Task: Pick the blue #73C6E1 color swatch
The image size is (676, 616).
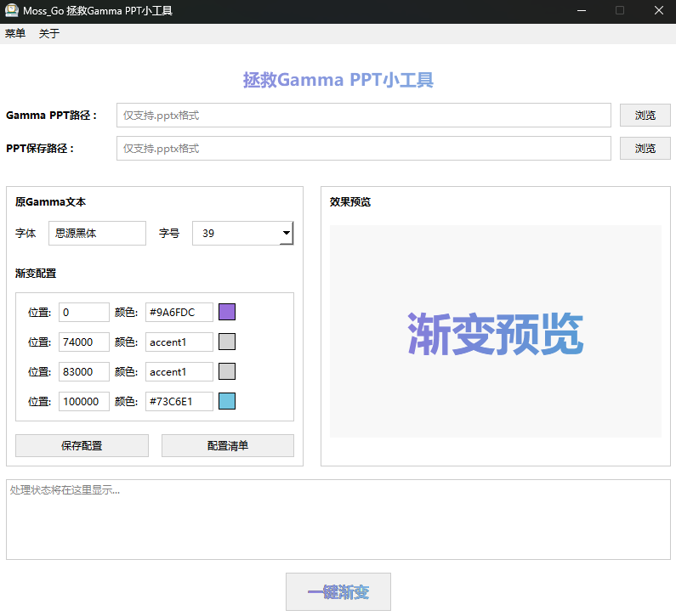Action: [227, 402]
